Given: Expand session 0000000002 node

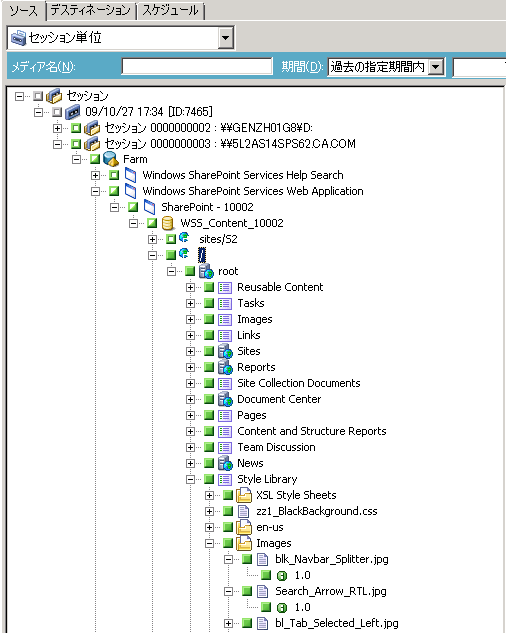Looking at the screenshot, I should point(57,128).
